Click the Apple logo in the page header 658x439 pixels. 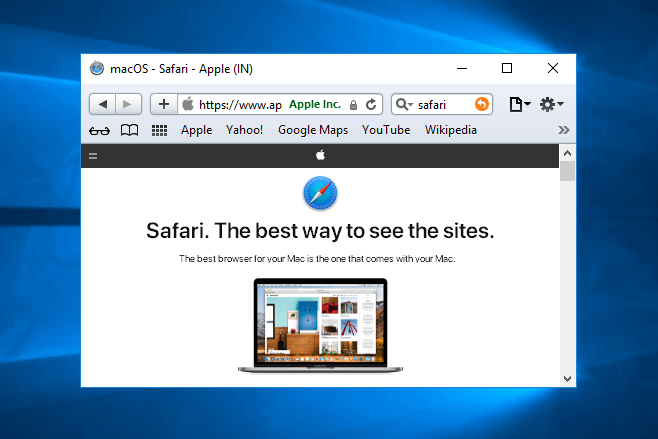[x=321, y=155]
